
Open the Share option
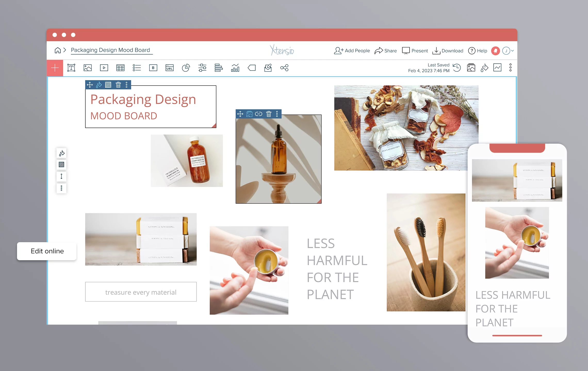386,51
